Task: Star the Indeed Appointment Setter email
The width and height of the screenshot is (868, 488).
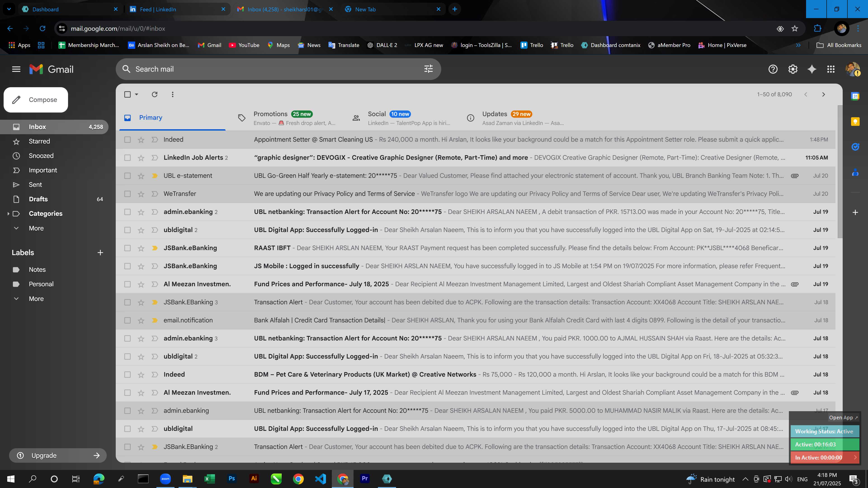Action: click(x=141, y=140)
